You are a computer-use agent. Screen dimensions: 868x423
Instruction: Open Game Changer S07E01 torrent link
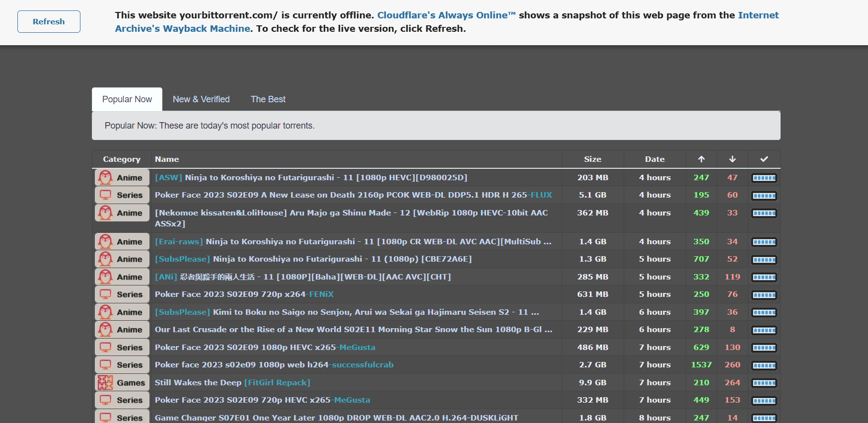pos(336,418)
